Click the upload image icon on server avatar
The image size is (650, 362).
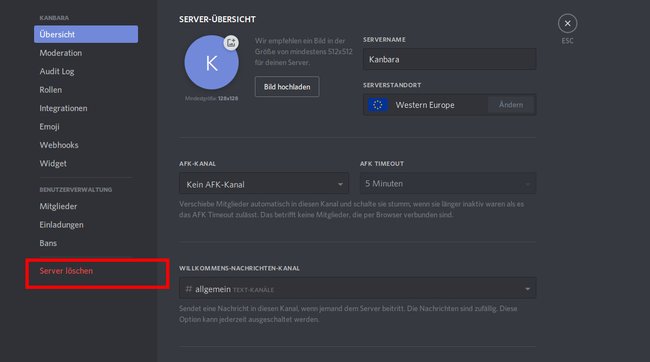tap(231, 43)
